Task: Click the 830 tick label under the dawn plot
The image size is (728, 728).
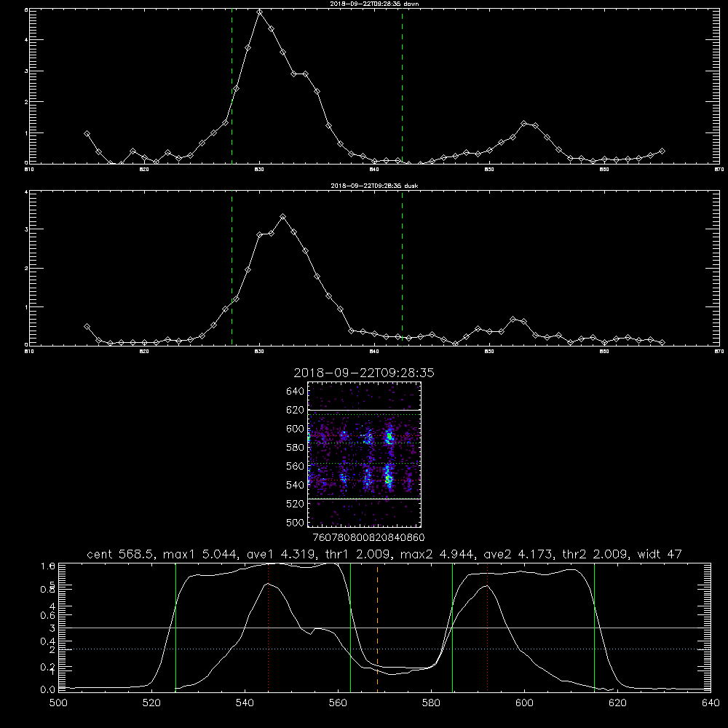Action: 259,170
